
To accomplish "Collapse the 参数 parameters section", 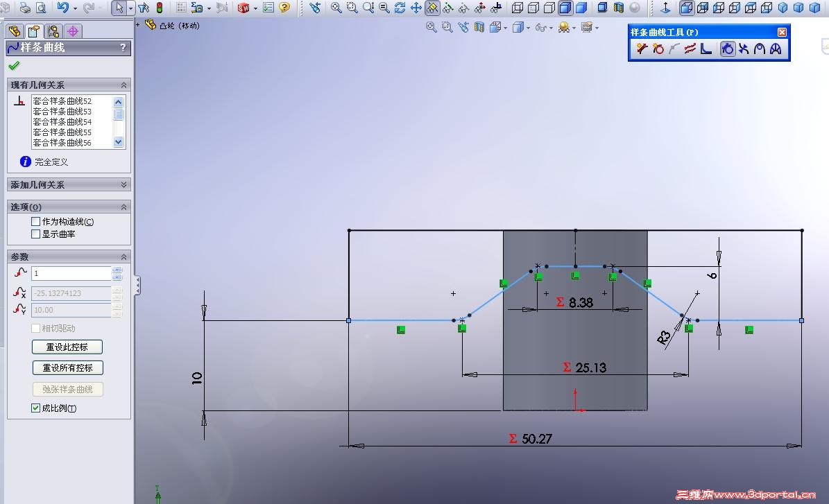I will click(x=123, y=257).
